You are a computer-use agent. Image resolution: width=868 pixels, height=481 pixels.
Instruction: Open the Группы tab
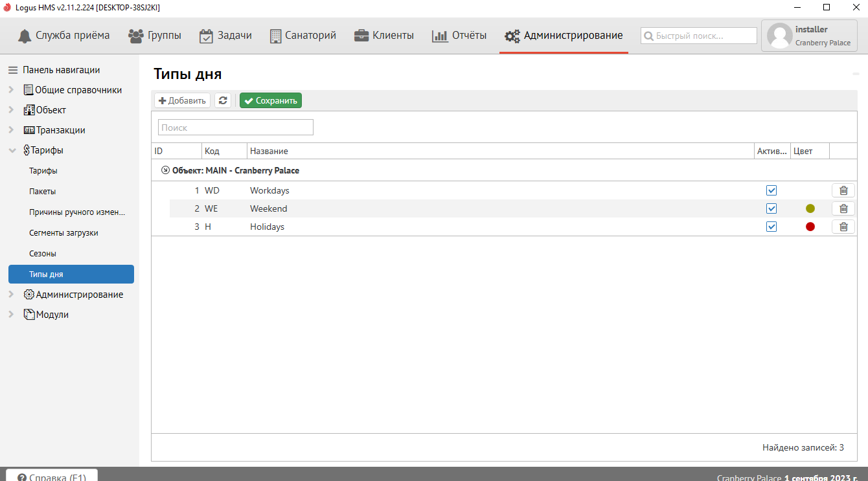[155, 36]
